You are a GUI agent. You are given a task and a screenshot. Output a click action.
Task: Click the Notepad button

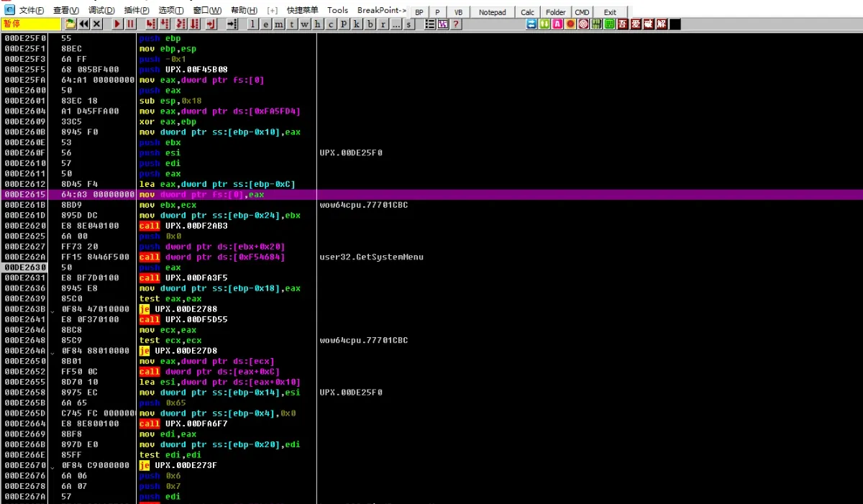[x=493, y=12]
